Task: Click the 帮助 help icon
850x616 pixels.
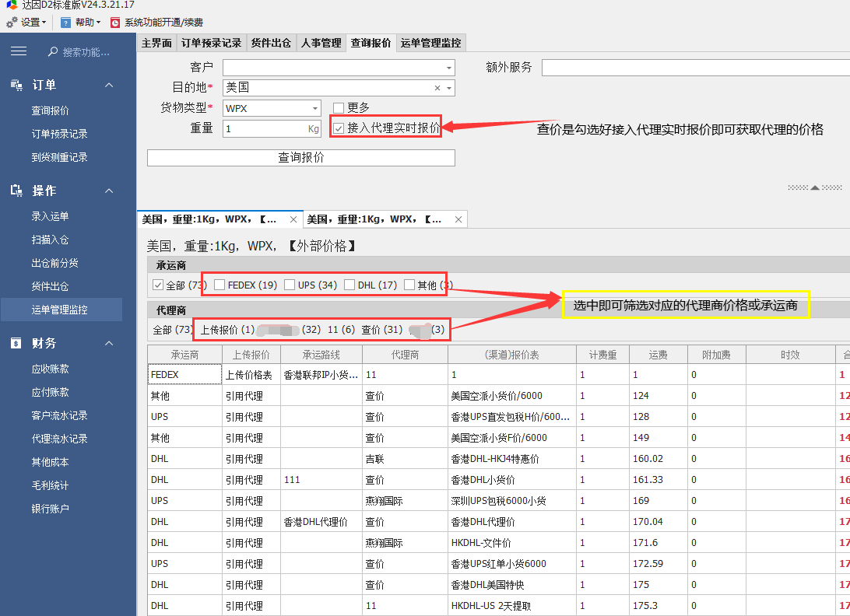Action: pyautogui.click(x=66, y=23)
